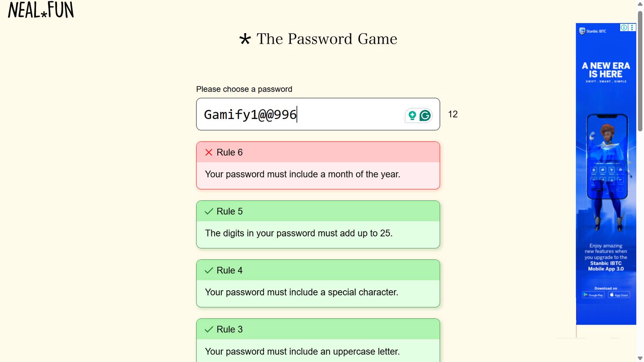
Task: Click the scrollbar down arrow
Action: 640,357
